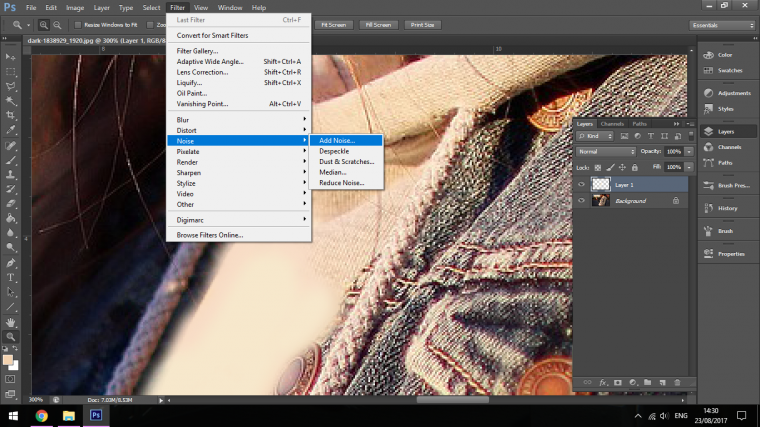Select the Line shape tool
760x427 pixels.
[x=10, y=307]
